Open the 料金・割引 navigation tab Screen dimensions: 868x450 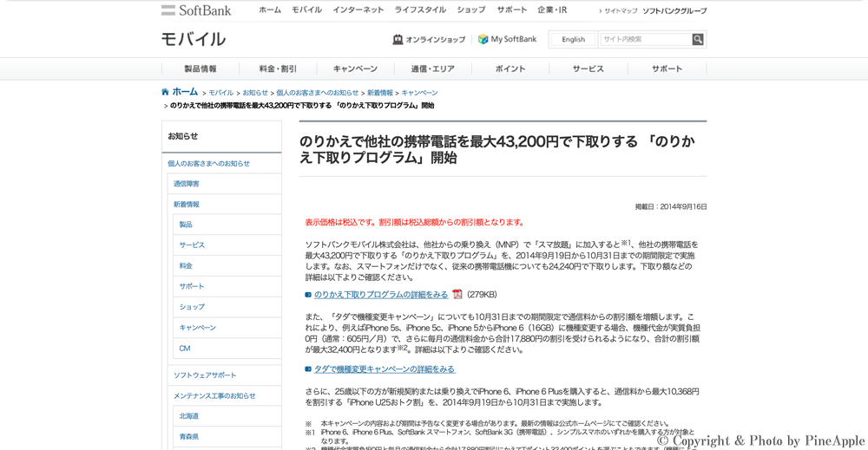(x=278, y=68)
